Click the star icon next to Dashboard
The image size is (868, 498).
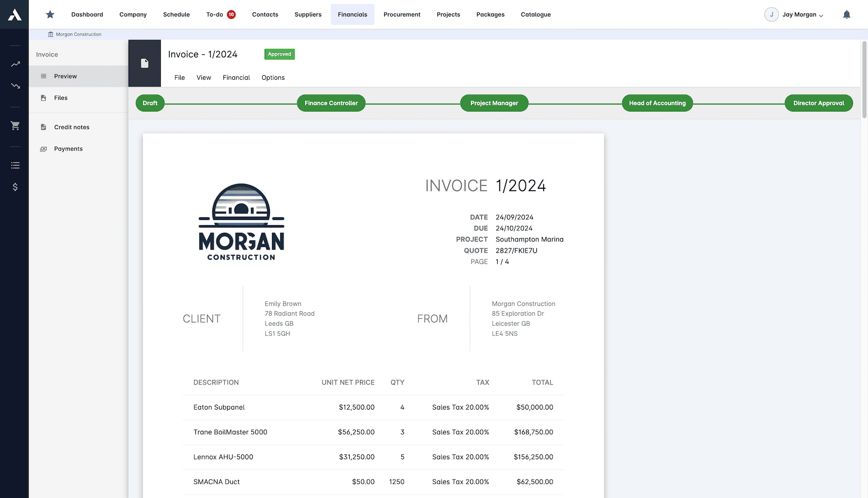(x=50, y=15)
